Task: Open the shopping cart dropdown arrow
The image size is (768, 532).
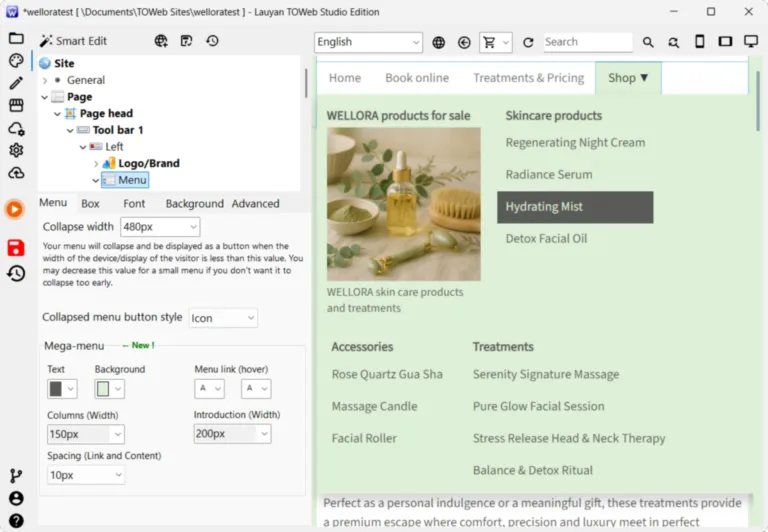Action: [x=506, y=43]
